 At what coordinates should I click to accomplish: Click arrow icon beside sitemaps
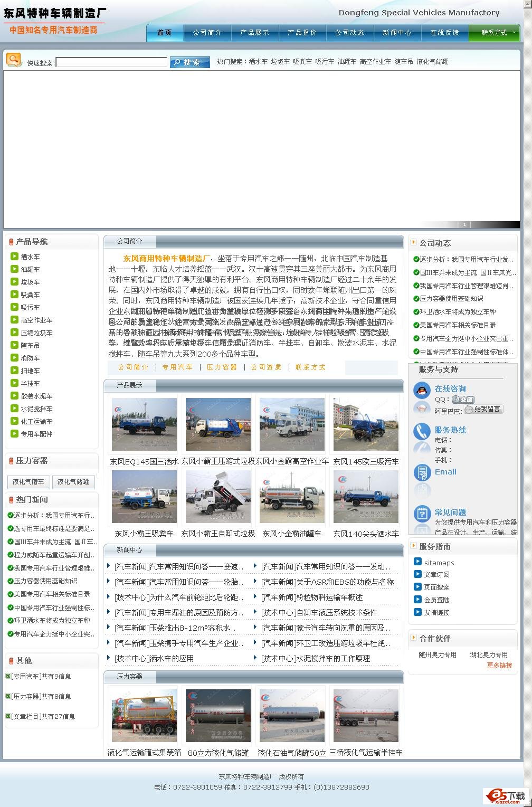pyautogui.click(x=417, y=562)
